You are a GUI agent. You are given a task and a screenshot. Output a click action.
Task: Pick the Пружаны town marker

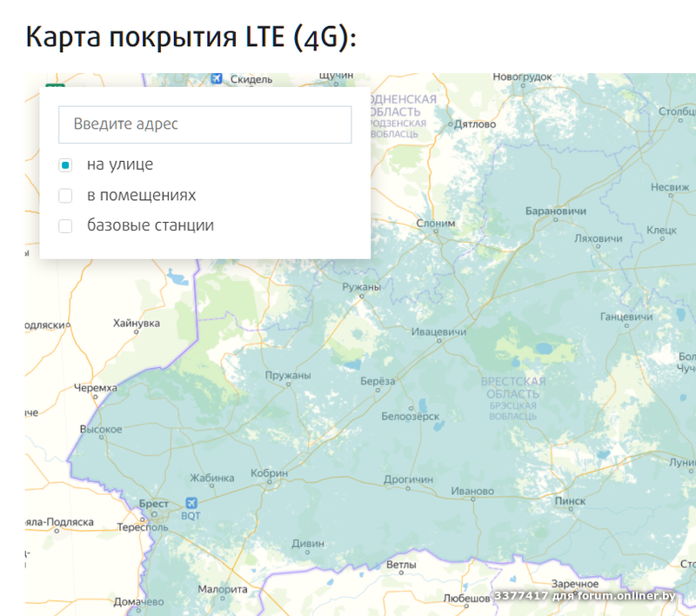point(288,386)
